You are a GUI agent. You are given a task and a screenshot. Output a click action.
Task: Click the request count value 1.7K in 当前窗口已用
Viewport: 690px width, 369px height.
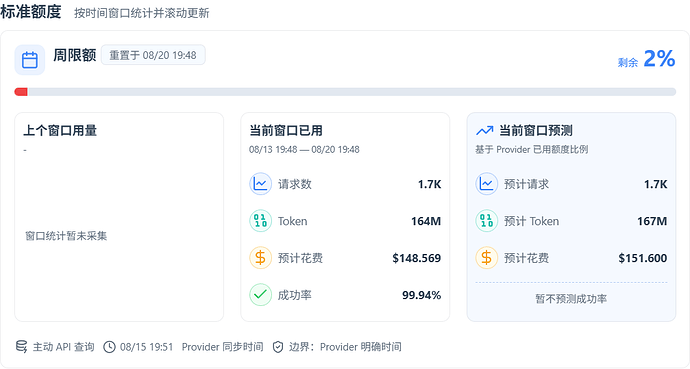pos(429,184)
